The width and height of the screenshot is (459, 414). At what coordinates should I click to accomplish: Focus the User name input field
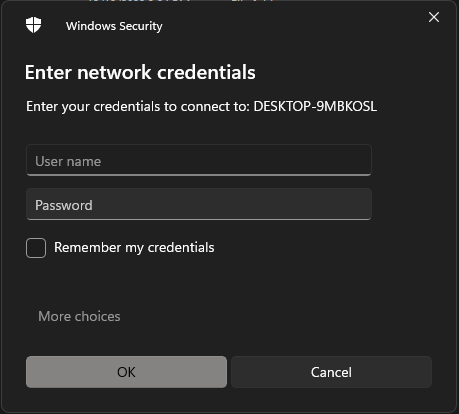tap(199, 160)
